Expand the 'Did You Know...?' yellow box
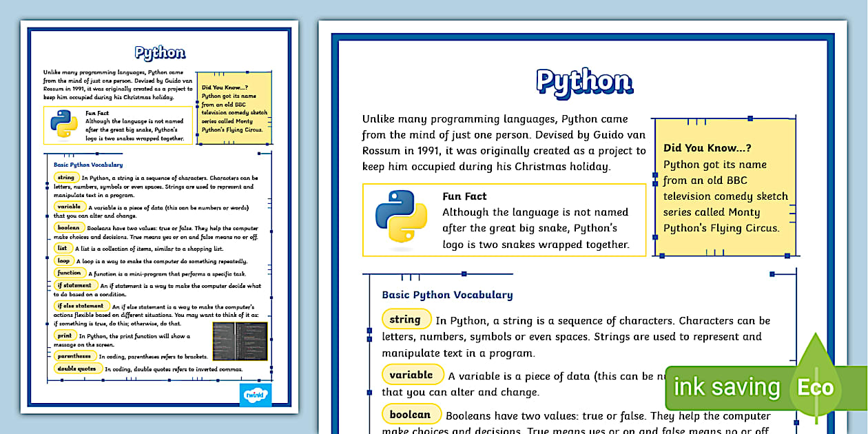This screenshot has height=434, width=868. pos(725,186)
